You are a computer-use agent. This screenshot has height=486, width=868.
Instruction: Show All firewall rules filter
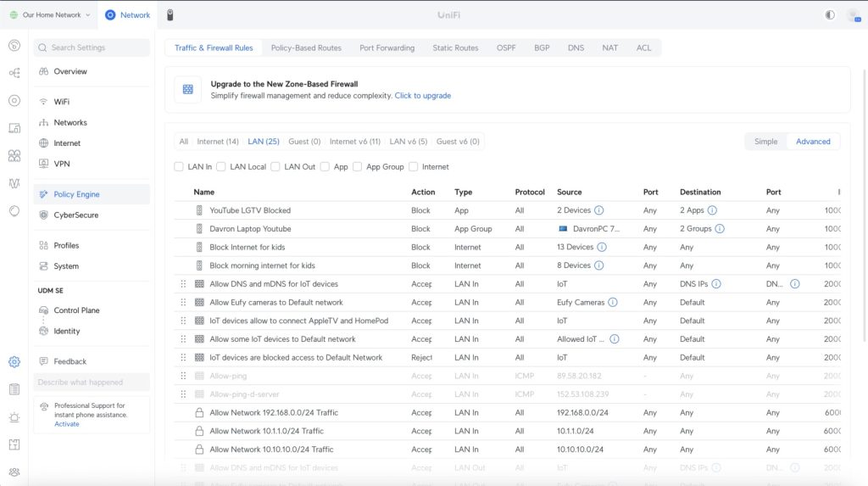[183, 142]
